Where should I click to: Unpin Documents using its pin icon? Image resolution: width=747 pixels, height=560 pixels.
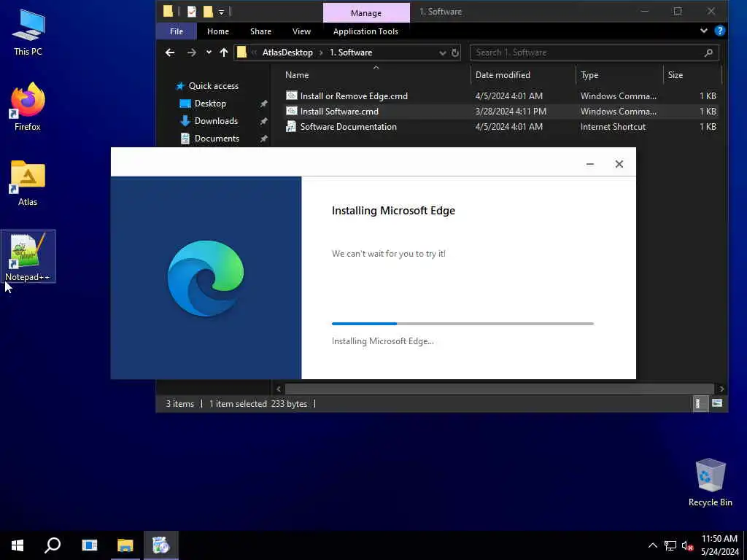[x=263, y=139]
